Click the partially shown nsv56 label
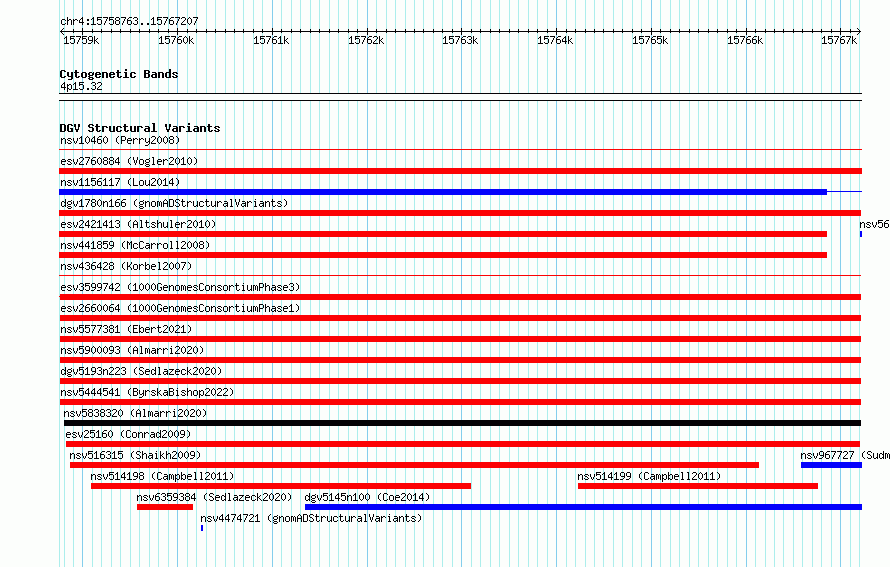The height and width of the screenshot is (567, 890). [x=874, y=224]
